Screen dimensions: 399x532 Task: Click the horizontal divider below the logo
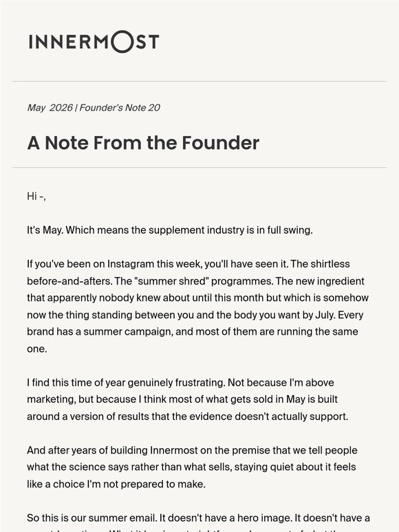[199, 81]
